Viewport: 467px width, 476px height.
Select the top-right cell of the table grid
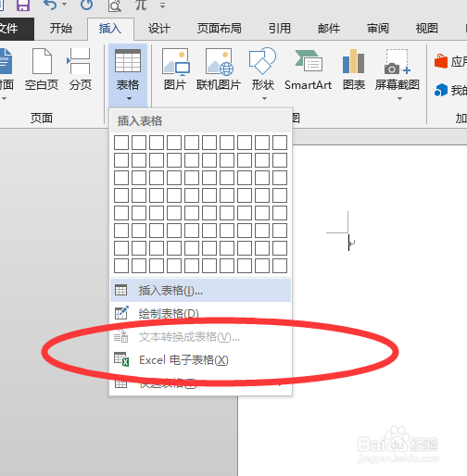click(280, 143)
